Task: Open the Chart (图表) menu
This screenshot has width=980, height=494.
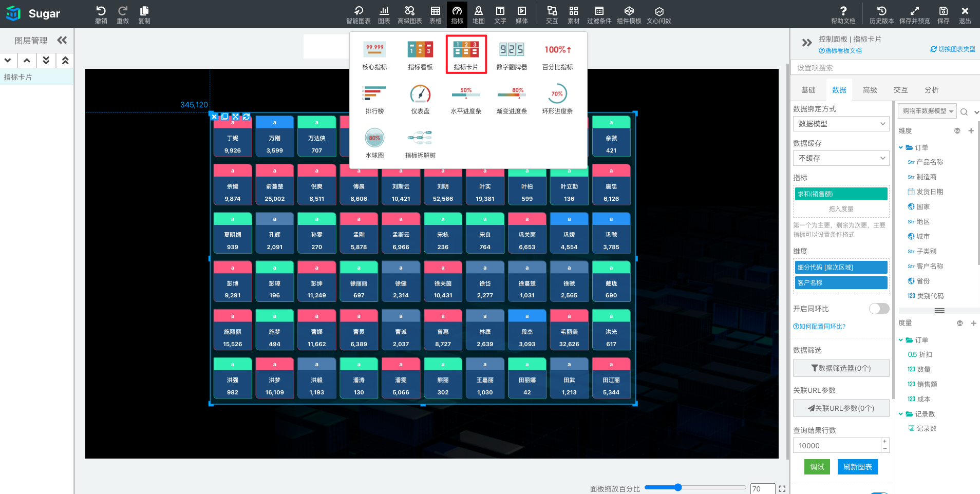Action: point(384,14)
